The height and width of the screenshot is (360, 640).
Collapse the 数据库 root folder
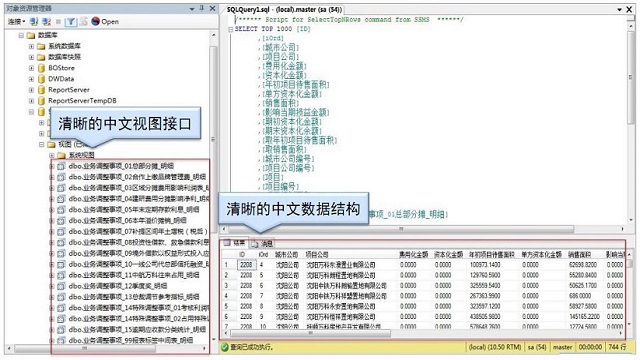tap(21, 36)
